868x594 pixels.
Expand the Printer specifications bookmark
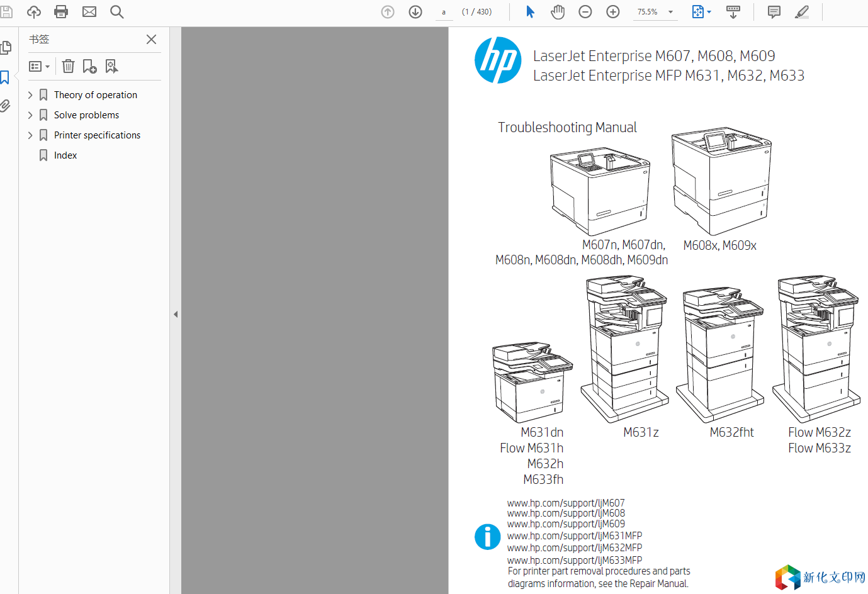click(30, 135)
